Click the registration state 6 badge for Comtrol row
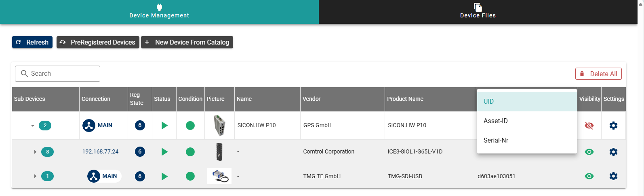Image resolution: width=644 pixels, height=196 pixels. 140,152
